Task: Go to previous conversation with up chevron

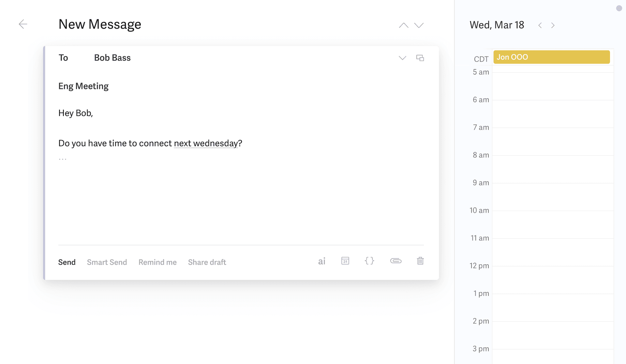Action: point(403,25)
